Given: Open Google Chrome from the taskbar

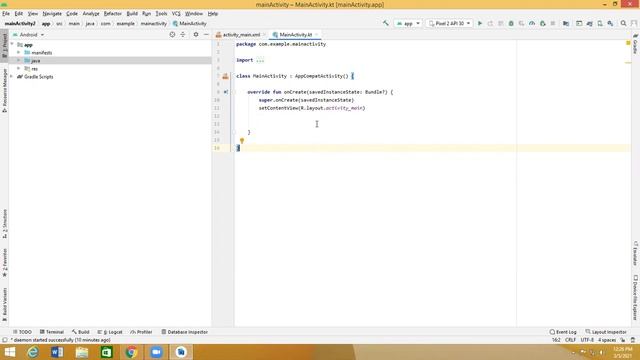Looking at the screenshot, I should [131, 352].
